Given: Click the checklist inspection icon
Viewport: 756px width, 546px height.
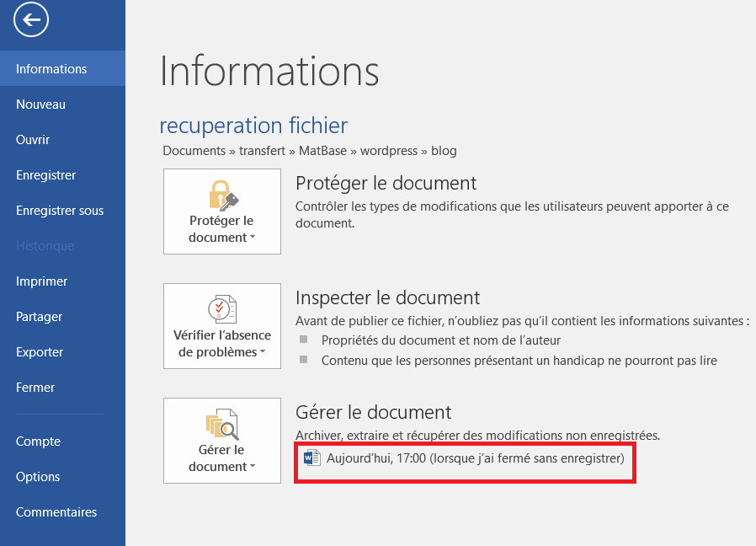Looking at the screenshot, I should pyautogui.click(x=222, y=309).
